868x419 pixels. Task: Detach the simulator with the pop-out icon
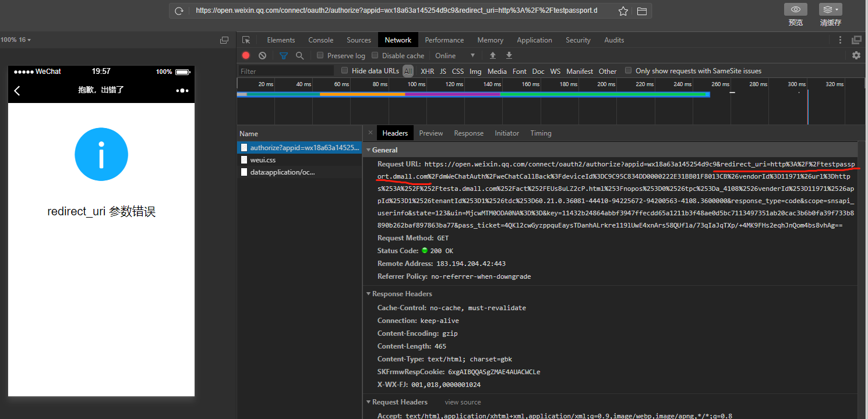[224, 40]
